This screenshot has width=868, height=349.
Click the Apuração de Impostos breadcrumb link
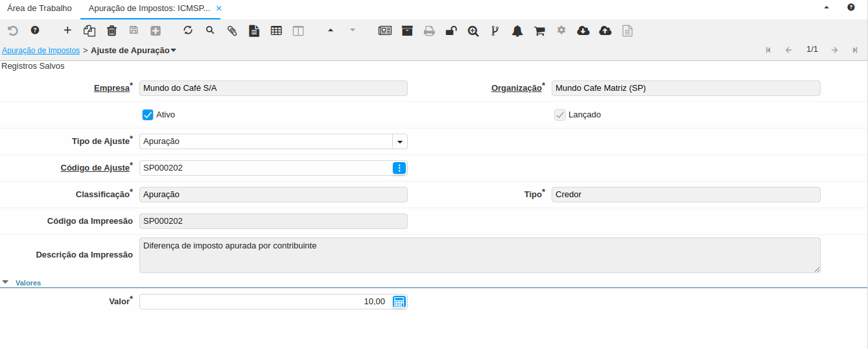click(41, 50)
